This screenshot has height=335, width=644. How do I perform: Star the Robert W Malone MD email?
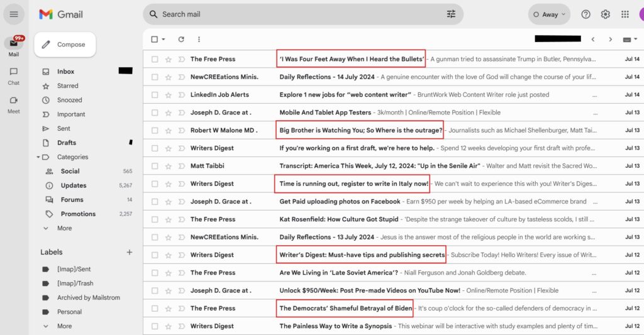pos(168,131)
